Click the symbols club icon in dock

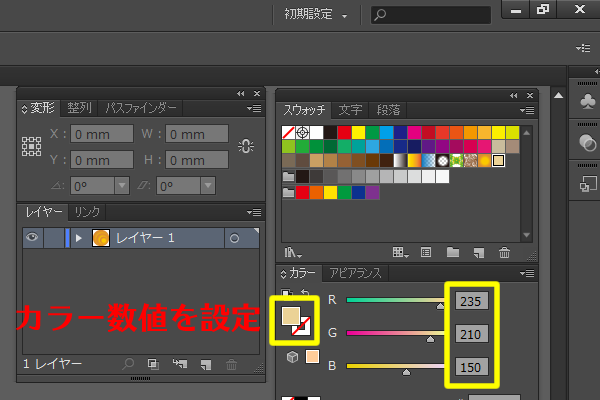[586, 101]
